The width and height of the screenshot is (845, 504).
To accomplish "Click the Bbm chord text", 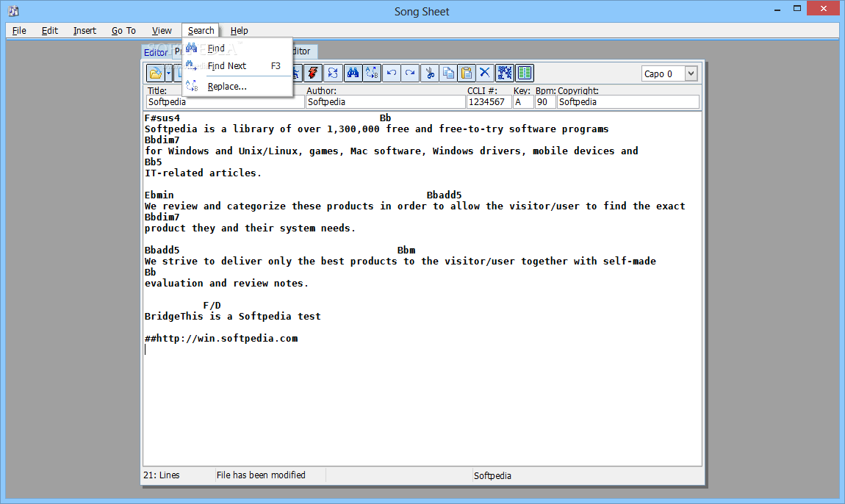I will click(x=406, y=250).
